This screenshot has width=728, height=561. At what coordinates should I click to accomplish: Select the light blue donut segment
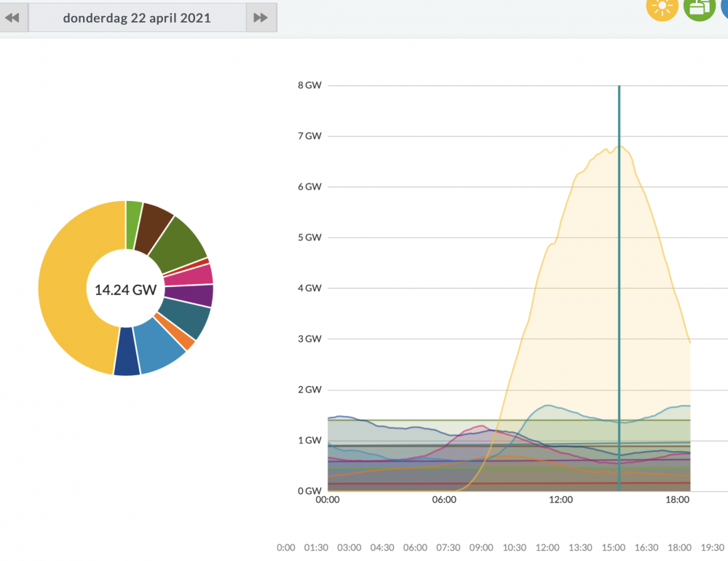click(159, 346)
